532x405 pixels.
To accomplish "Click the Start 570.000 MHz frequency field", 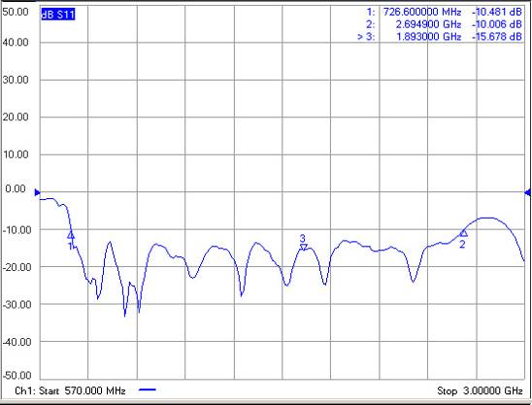I will coord(83,390).
